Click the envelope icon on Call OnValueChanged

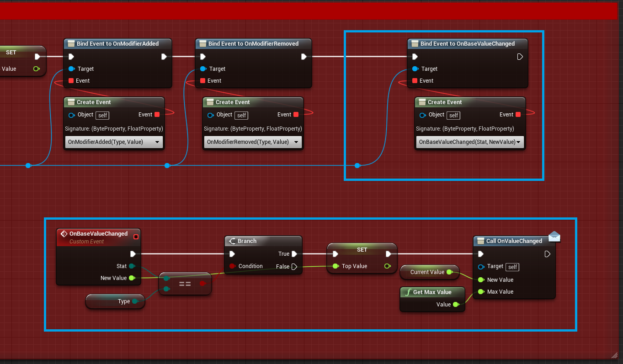coord(554,236)
